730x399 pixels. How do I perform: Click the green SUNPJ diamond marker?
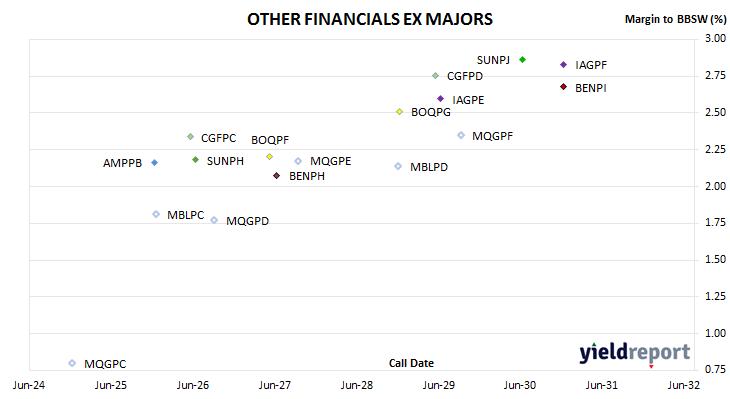click(522, 60)
